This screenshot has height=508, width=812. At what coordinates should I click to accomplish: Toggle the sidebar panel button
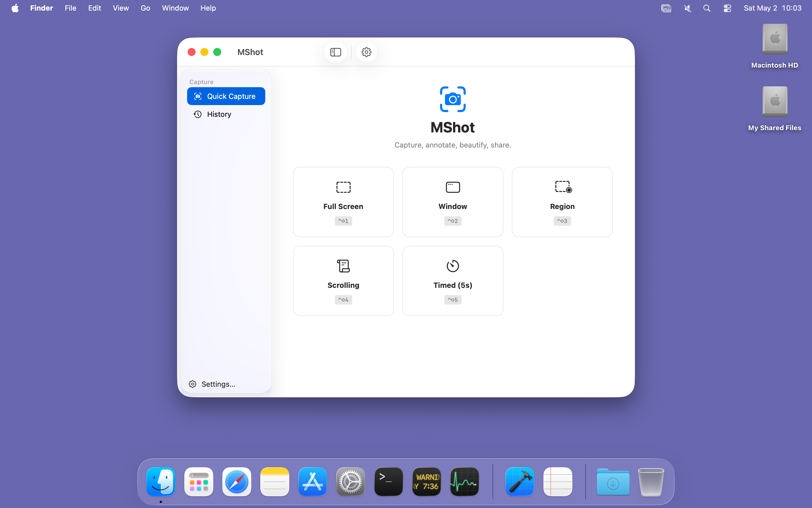click(335, 52)
